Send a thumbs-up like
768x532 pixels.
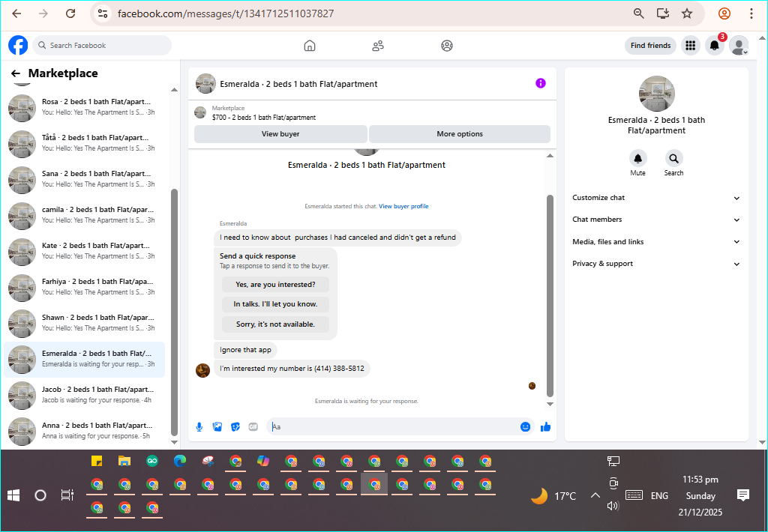(x=546, y=427)
